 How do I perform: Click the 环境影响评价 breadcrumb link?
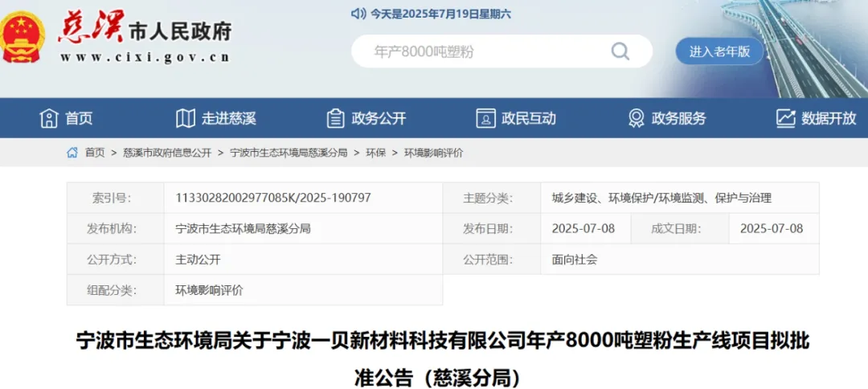pyautogui.click(x=433, y=154)
